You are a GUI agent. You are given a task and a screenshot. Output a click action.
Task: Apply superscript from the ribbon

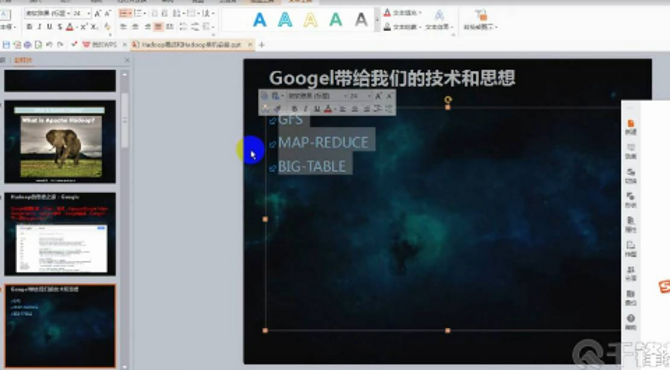coord(83,26)
